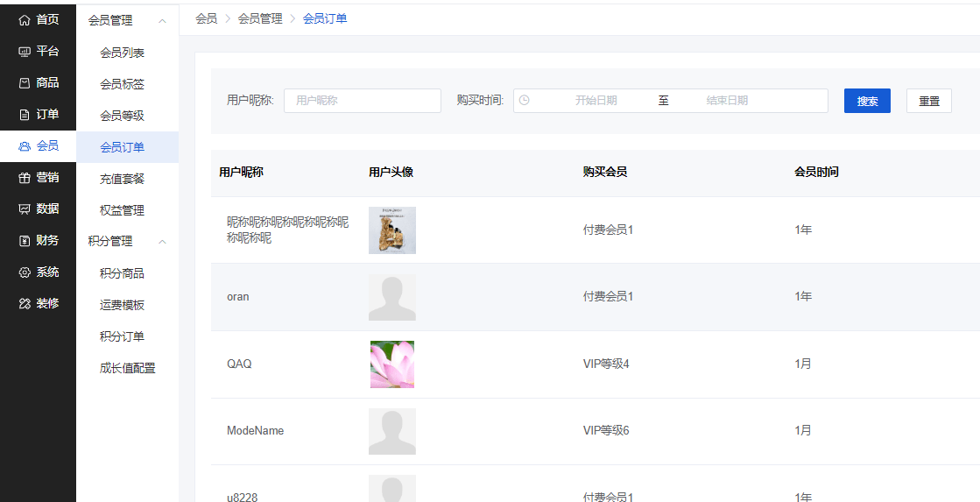Screen dimensions: 980x502
Task: Click the chart icon beside 数据
Action: click(25, 209)
